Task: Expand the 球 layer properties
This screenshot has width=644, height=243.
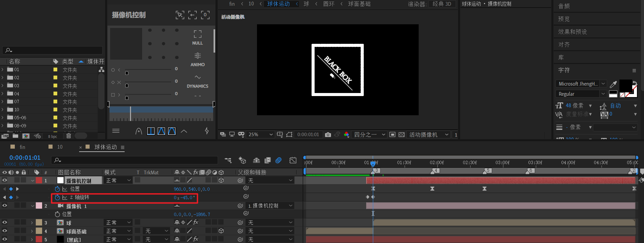Action: pyautogui.click(x=32, y=222)
